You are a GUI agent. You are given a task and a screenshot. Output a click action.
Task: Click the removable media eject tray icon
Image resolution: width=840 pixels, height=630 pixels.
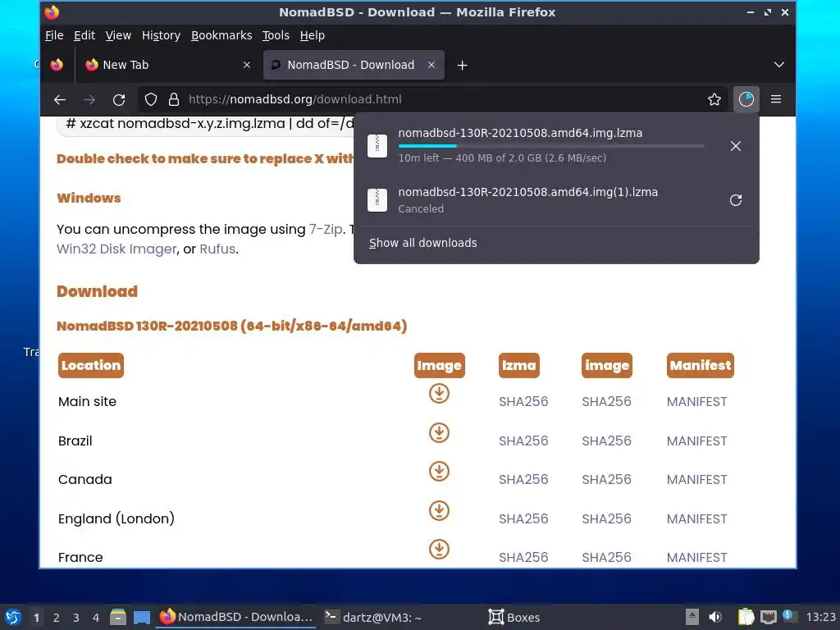pos(692,617)
